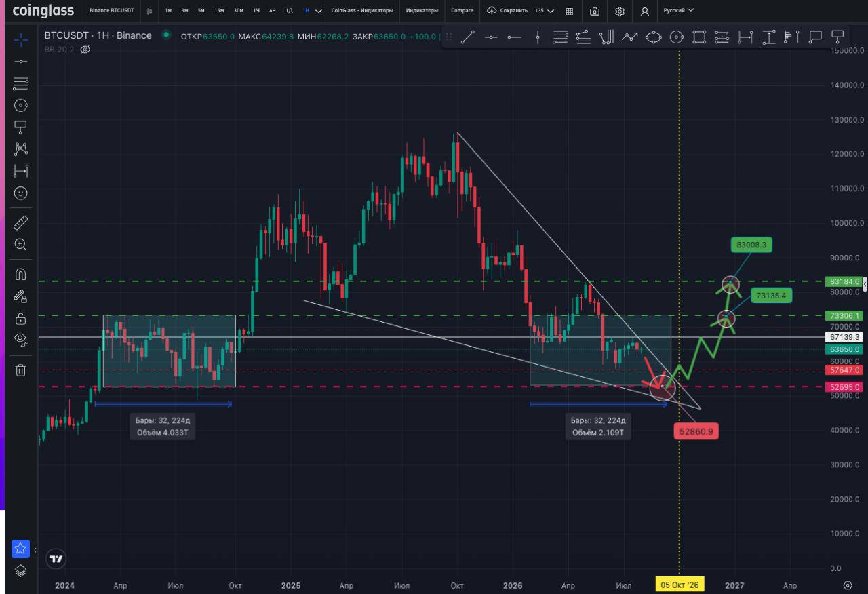Select the arrow path tool in floating toolbar
Image resolution: width=868 pixels, height=594 pixels.
tap(630, 38)
